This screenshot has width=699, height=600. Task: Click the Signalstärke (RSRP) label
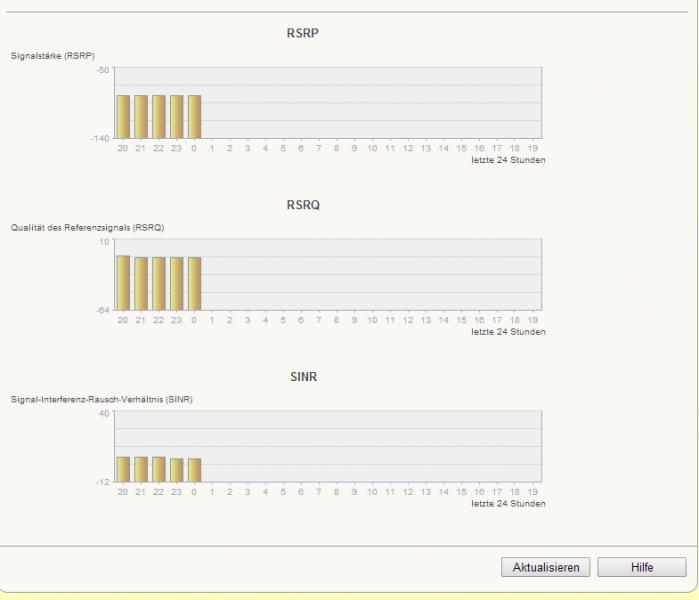[53, 56]
